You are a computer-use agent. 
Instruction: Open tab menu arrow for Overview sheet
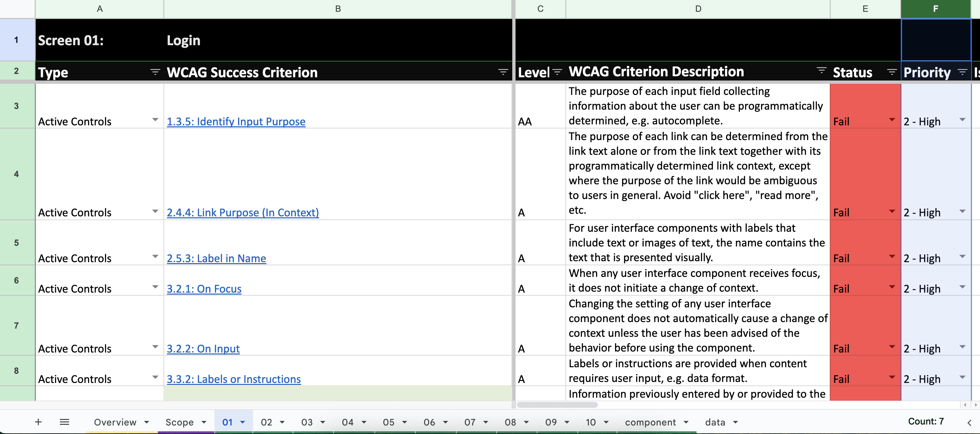(146, 422)
